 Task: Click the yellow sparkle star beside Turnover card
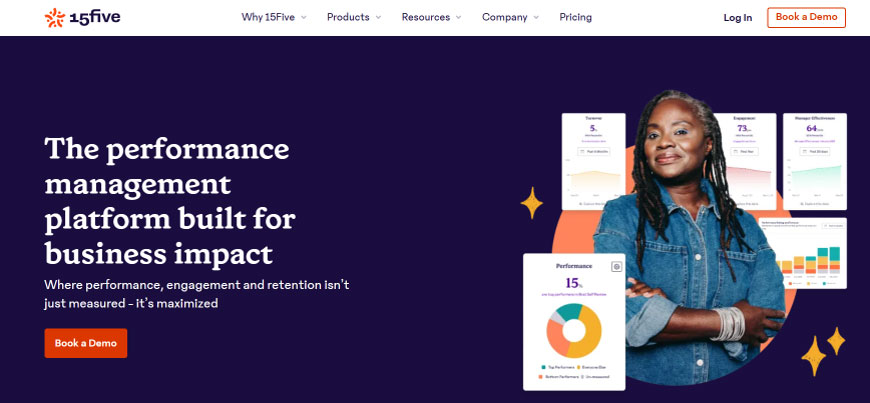pos(532,204)
